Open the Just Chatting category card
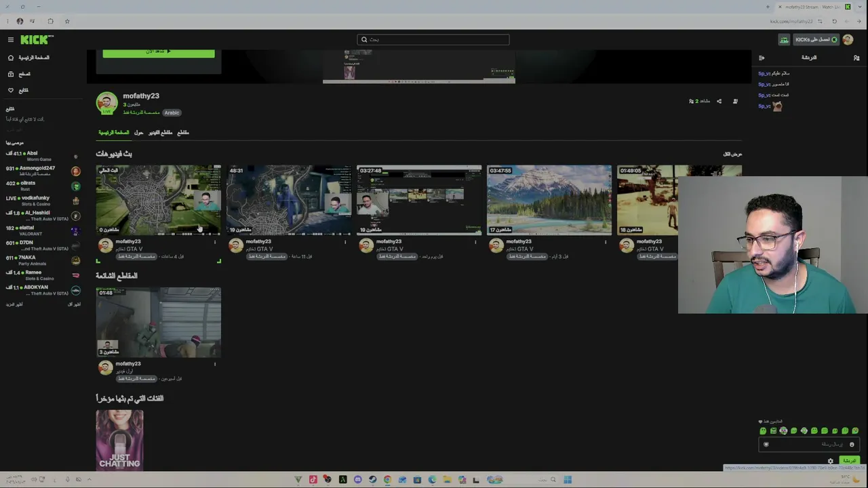Viewport: 868px width, 488px height. pyautogui.click(x=119, y=440)
